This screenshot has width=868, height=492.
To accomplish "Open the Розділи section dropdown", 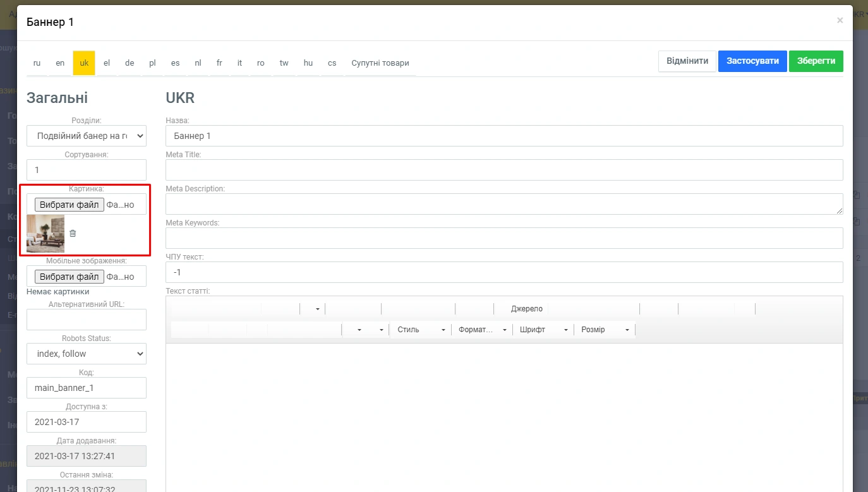I will click(87, 136).
